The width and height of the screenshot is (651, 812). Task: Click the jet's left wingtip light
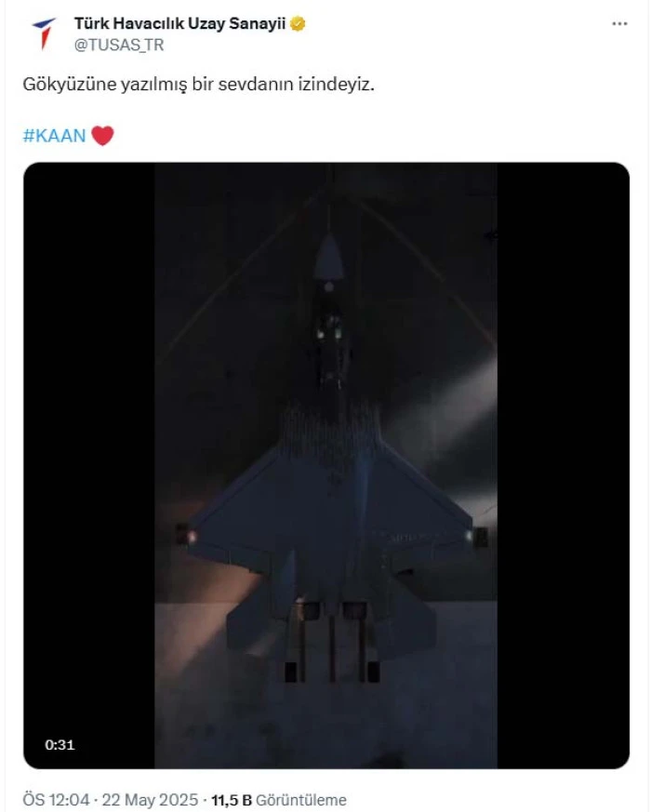193,537
